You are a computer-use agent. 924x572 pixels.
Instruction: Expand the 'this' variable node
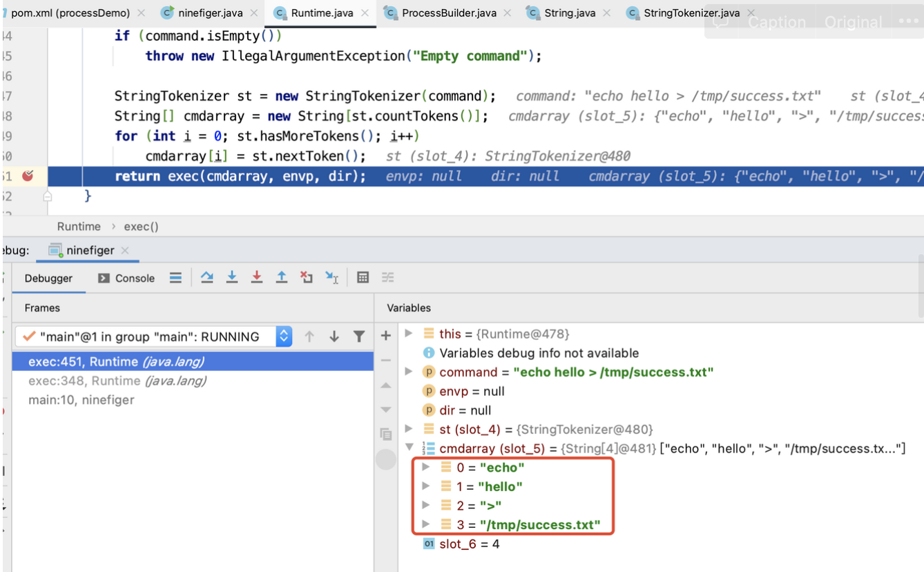409,334
